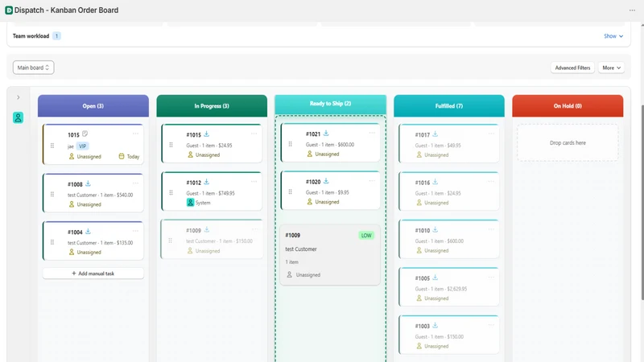Click download icon on order #1004
Image resolution: width=644 pixels, height=362 pixels.
coord(88,232)
